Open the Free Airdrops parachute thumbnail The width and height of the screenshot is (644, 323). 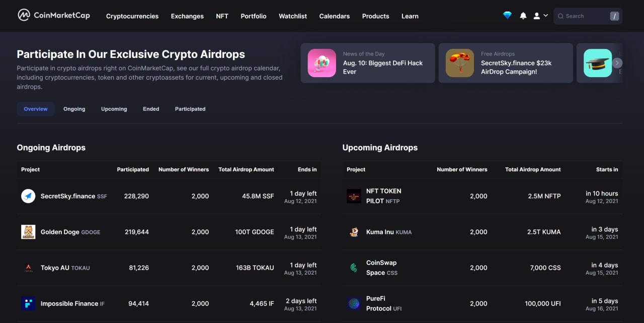coord(460,63)
